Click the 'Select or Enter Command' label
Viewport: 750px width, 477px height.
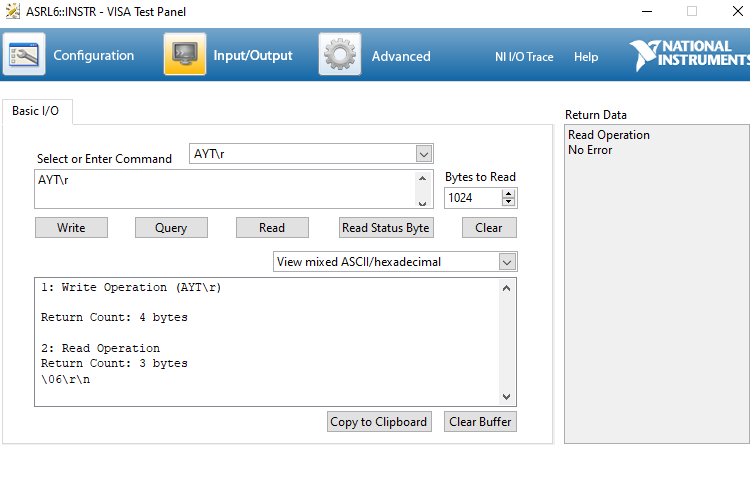[x=104, y=159]
